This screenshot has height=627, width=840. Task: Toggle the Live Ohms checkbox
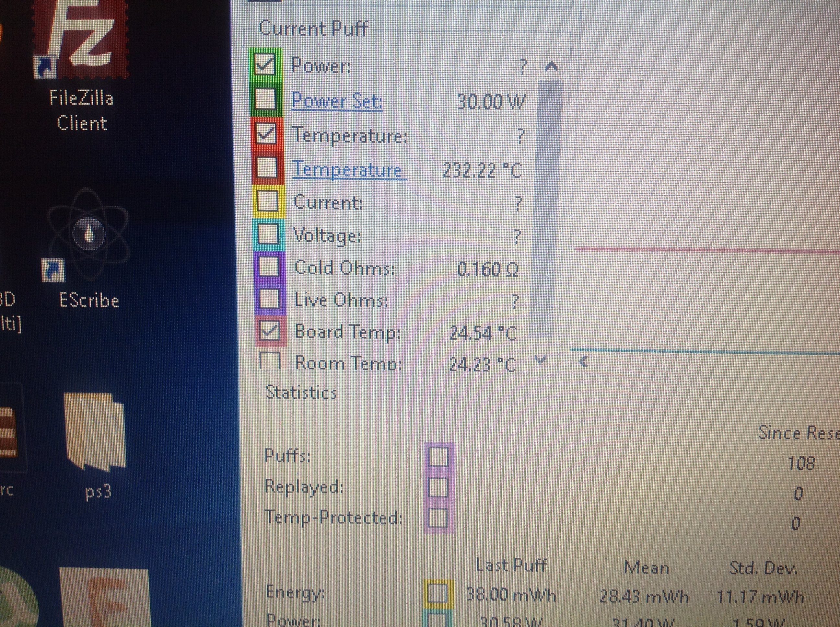pos(269,299)
